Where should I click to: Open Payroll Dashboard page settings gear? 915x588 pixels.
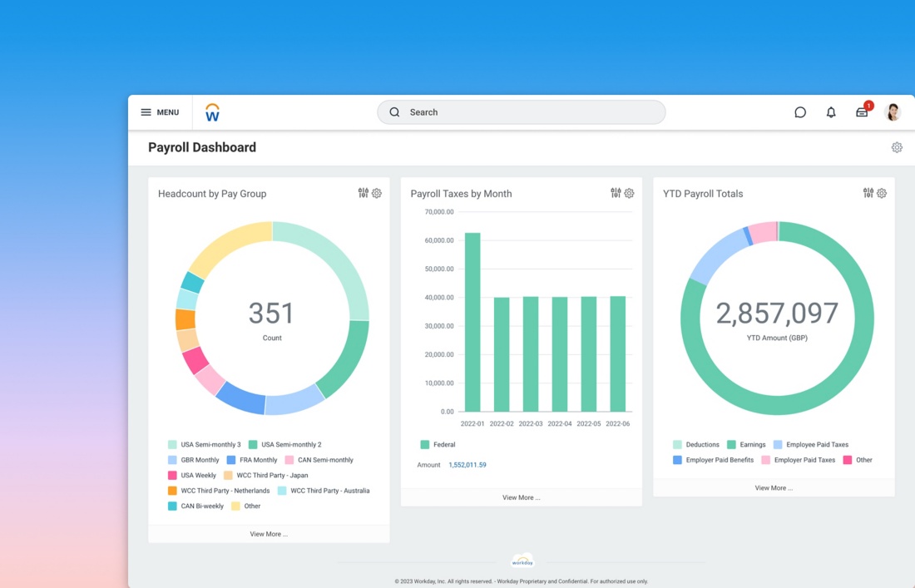(897, 147)
